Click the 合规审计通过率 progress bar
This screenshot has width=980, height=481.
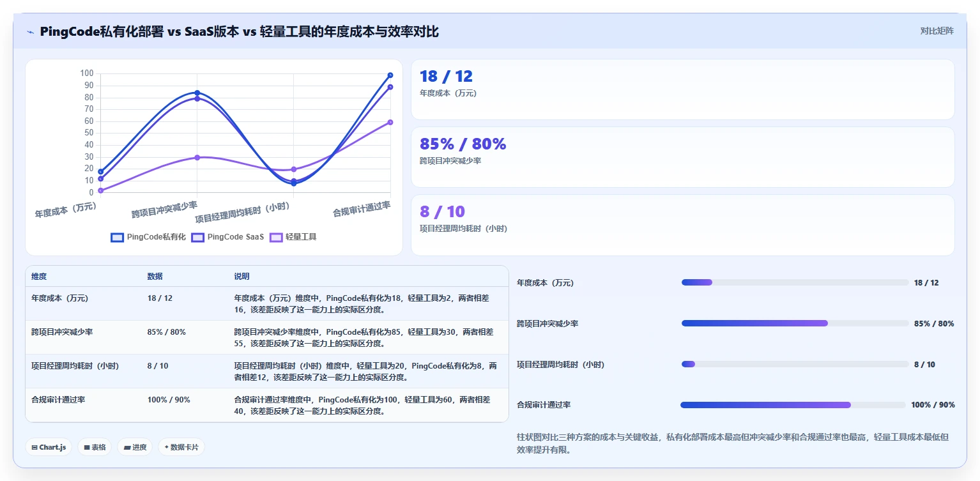coord(793,405)
